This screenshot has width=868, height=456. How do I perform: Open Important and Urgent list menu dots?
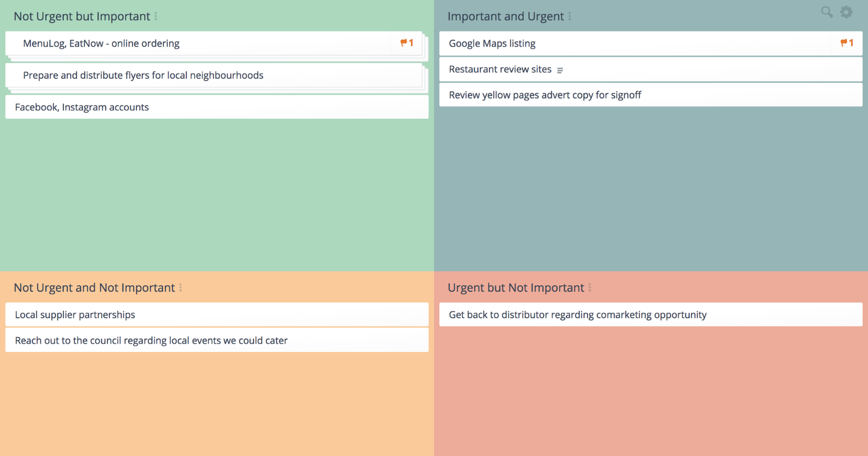coord(569,16)
